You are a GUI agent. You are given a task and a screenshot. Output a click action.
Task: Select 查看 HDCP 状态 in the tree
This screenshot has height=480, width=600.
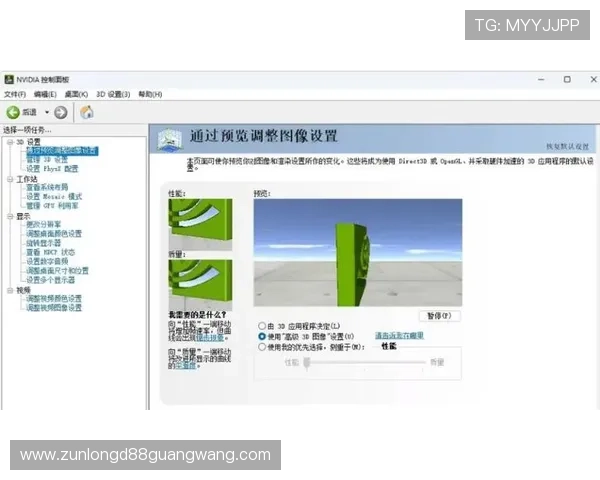tap(50, 252)
